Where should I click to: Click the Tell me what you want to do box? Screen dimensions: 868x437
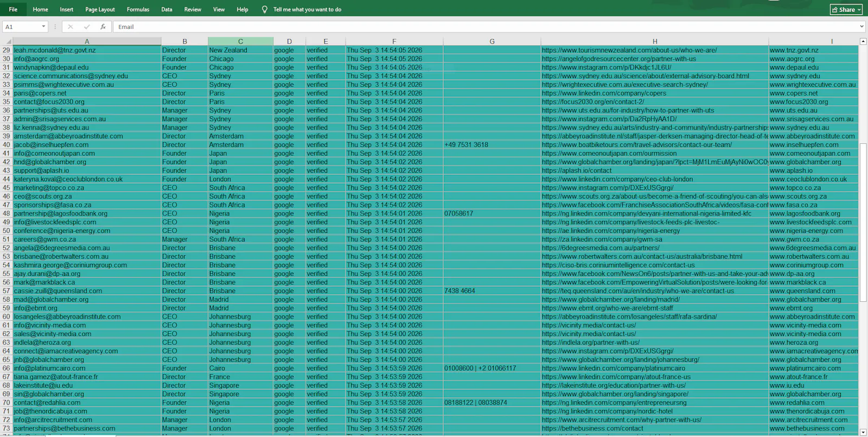click(307, 9)
